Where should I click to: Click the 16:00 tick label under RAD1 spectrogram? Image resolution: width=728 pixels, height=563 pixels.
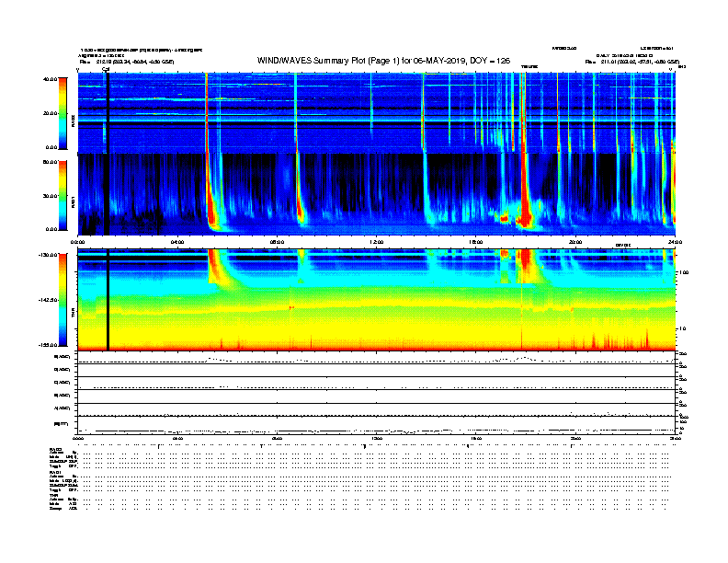click(475, 242)
